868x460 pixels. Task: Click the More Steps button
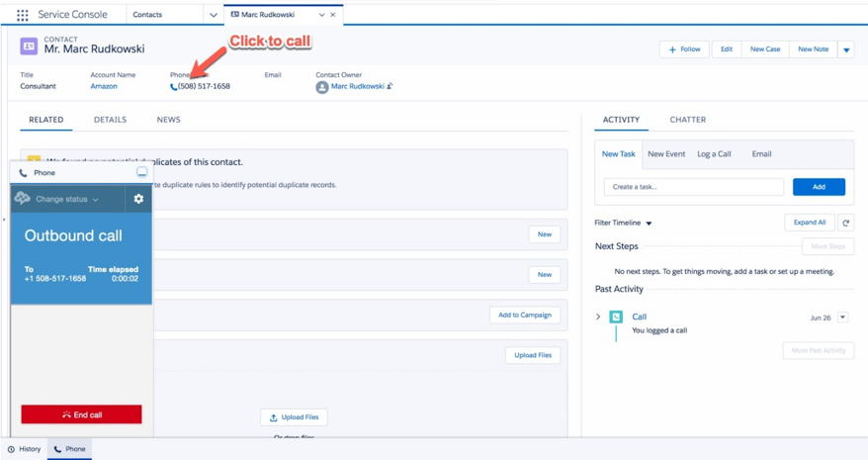pos(828,246)
